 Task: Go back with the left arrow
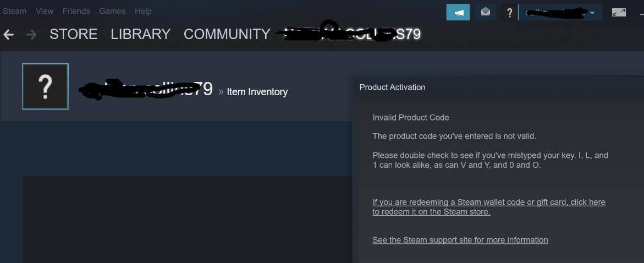coord(9,35)
